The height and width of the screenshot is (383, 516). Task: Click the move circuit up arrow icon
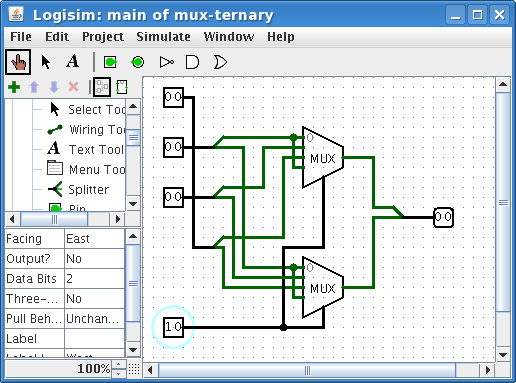point(34,87)
